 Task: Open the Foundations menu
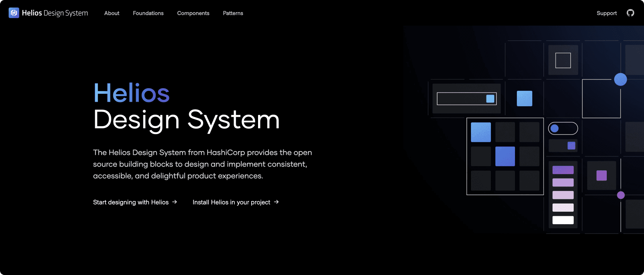(x=148, y=13)
